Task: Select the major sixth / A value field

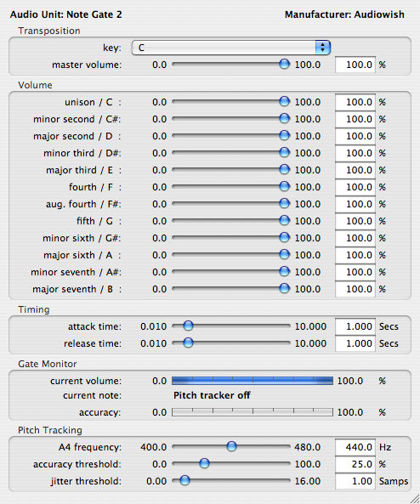Action: tap(355, 255)
